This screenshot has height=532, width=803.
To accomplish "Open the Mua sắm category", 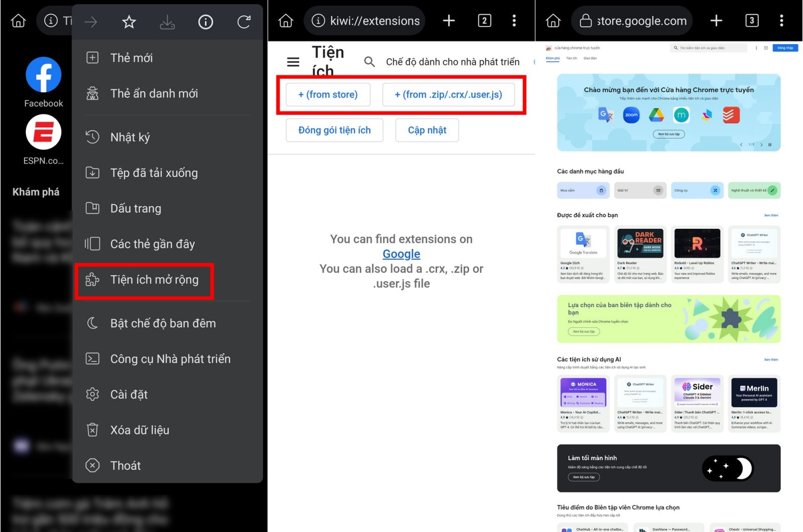I will tap(583, 190).
